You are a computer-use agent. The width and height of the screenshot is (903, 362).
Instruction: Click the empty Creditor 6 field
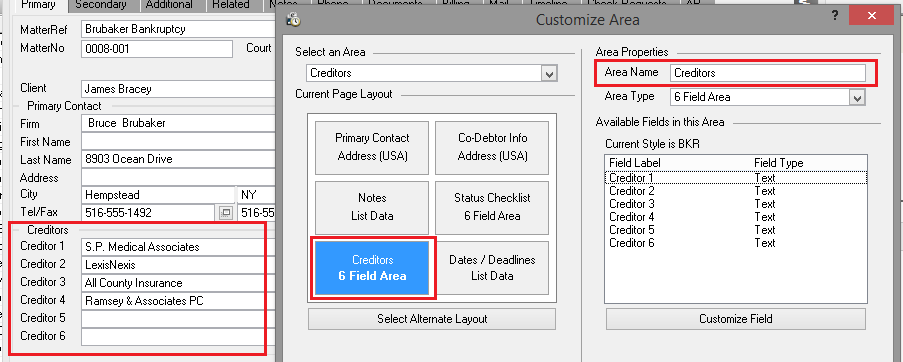[x=179, y=337]
